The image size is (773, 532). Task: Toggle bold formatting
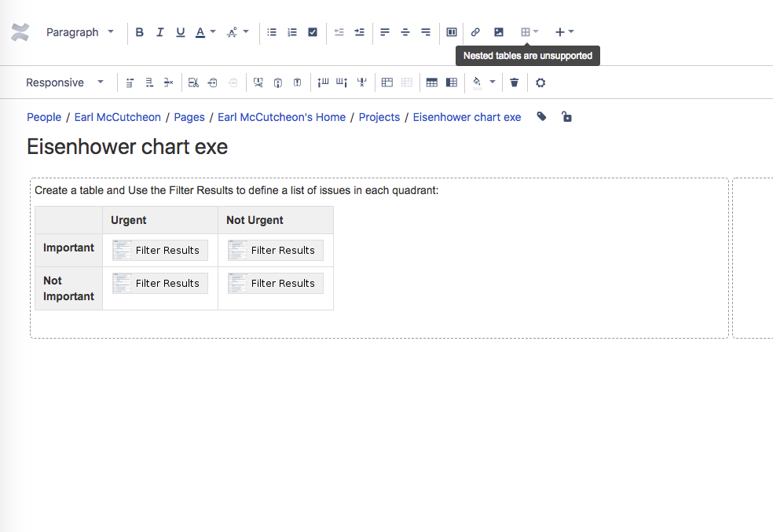click(140, 32)
